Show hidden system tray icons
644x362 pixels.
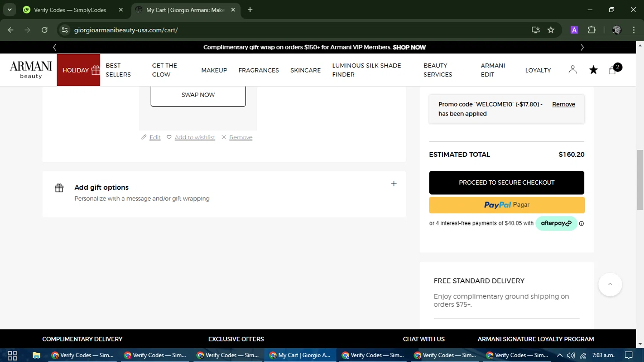point(560,356)
